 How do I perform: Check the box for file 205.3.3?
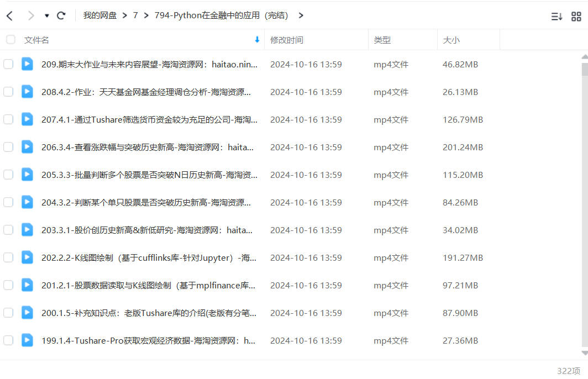click(x=8, y=175)
